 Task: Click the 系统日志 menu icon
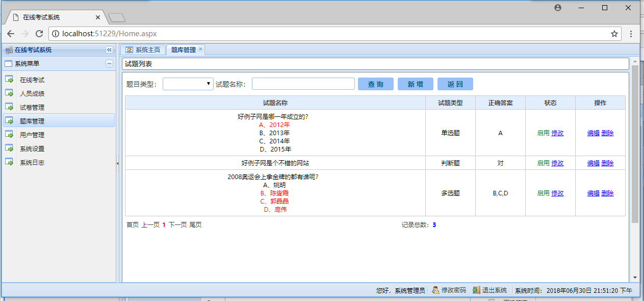click(x=9, y=162)
